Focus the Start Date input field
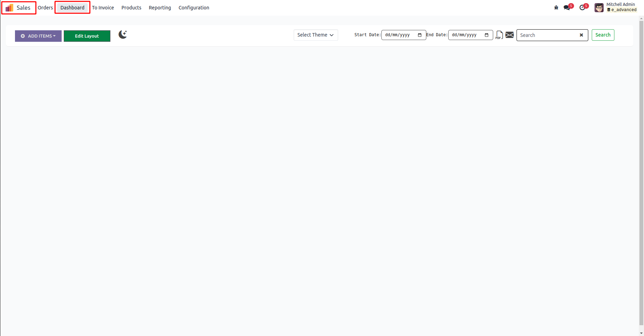The image size is (644, 336). (404, 35)
